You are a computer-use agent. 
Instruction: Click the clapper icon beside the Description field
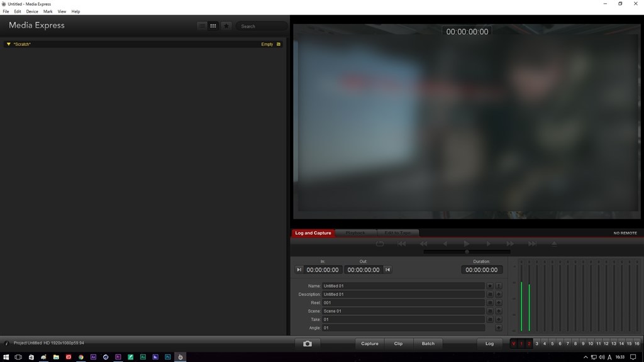coord(490,294)
